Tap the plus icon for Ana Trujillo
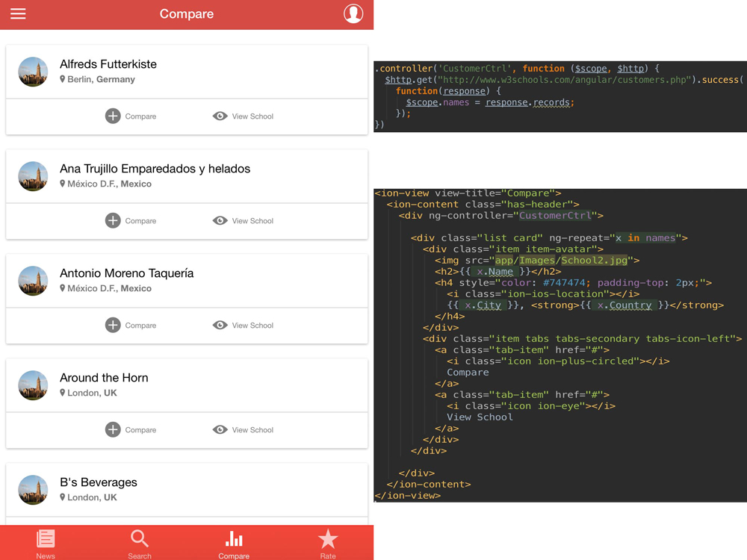 [113, 221]
